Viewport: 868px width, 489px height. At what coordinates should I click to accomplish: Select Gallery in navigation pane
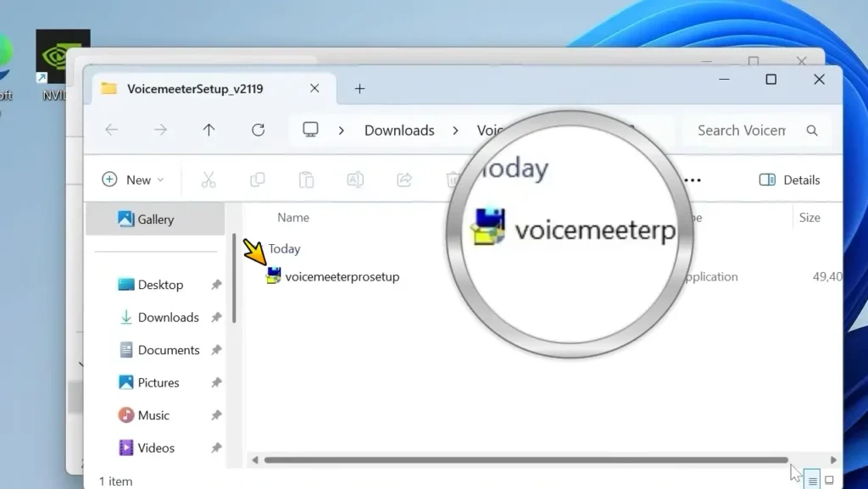tap(156, 219)
